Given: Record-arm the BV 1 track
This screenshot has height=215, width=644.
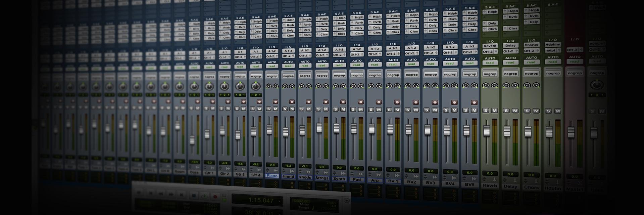Looking at the screenshot, I should pyautogui.click(x=397, y=102).
